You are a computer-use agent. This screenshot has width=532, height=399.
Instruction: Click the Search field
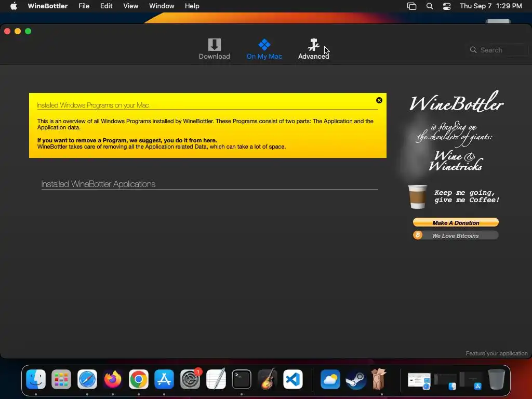[498, 50]
